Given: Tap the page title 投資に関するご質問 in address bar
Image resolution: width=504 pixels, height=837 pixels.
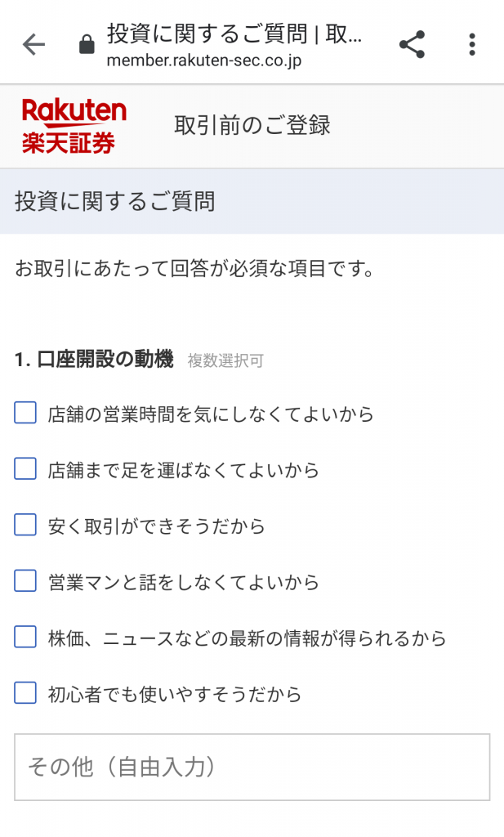Looking at the screenshot, I should pyautogui.click(x=234, y=34).
